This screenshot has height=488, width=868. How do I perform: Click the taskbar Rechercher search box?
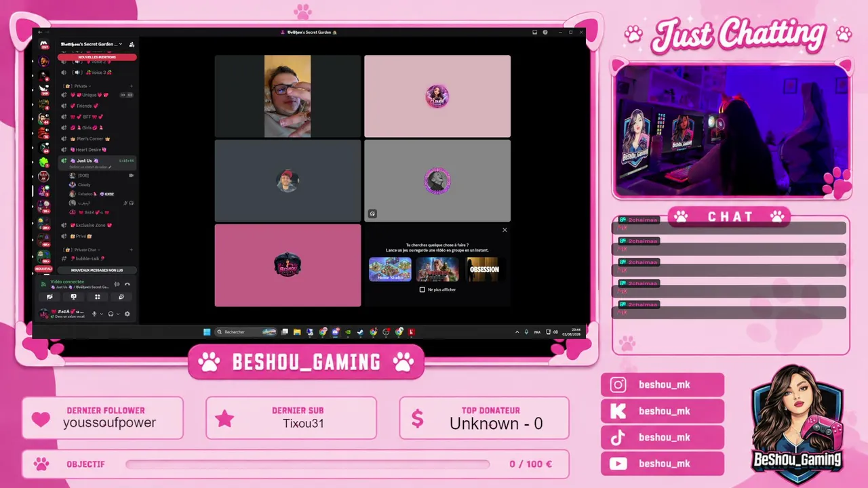tap(246, 332)
